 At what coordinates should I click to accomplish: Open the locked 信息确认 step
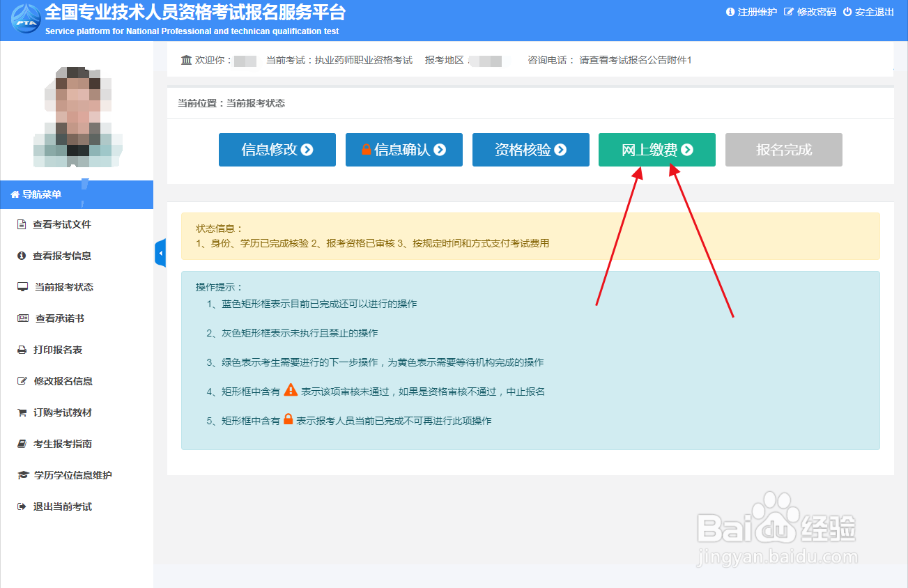coord(403,149)
